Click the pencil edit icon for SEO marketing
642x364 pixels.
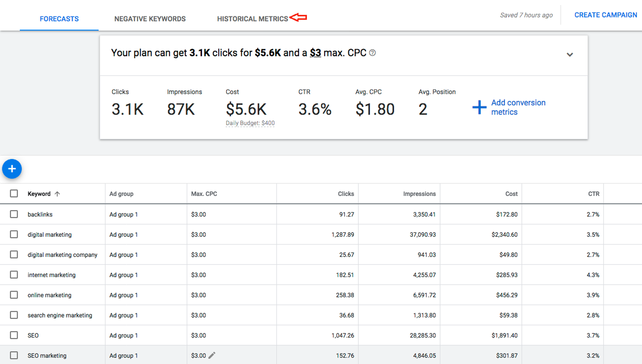click(x=212, y=355)
